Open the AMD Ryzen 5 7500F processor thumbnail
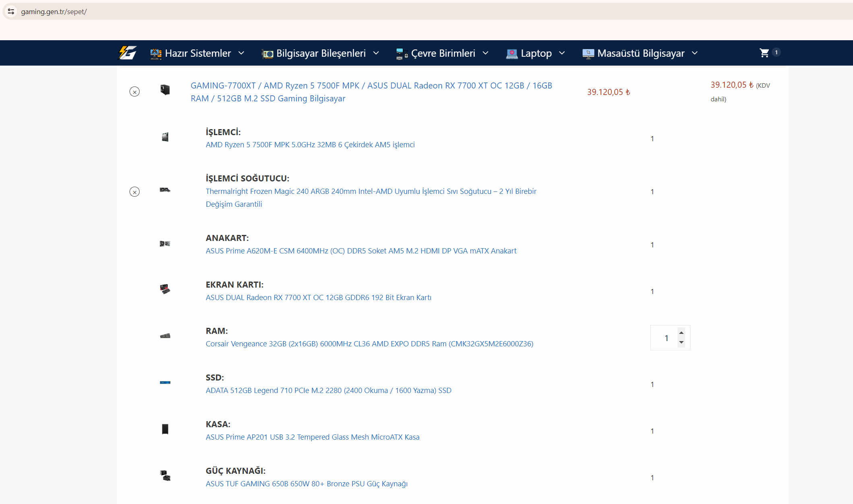Image resolution: width=853 pixels, height=504 pixels. 165,137
